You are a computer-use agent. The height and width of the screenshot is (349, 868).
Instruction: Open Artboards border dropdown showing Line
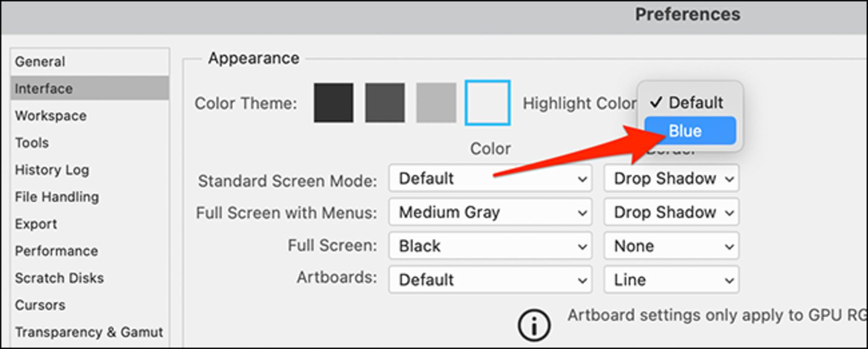click(x=671, y=280)
